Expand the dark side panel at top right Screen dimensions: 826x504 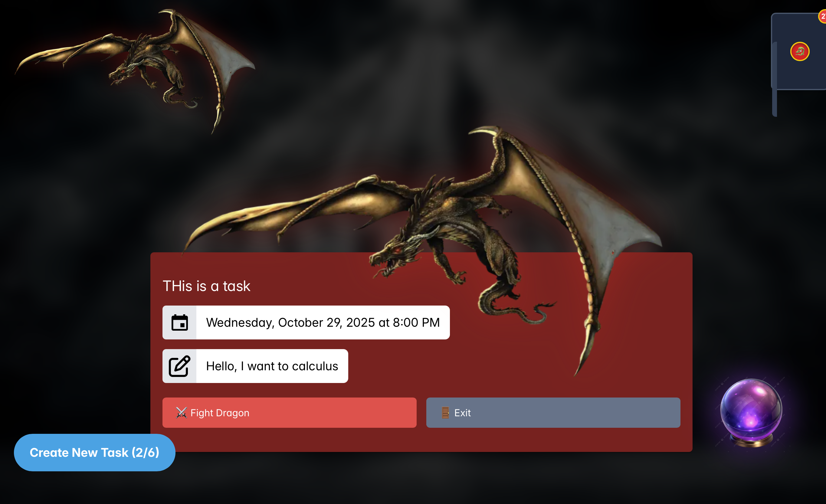[x=805, y=75]
